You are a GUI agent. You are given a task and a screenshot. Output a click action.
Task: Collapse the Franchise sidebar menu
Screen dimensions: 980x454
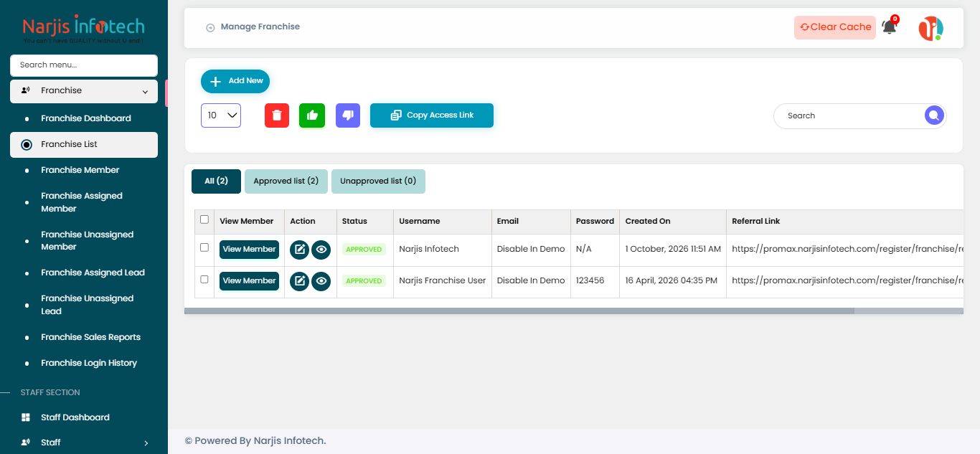(84, 91)
